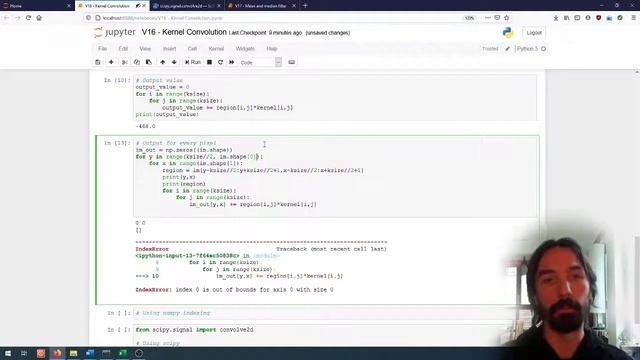
Task: Click the Python 3 kernel name
Action: [527, 49]
